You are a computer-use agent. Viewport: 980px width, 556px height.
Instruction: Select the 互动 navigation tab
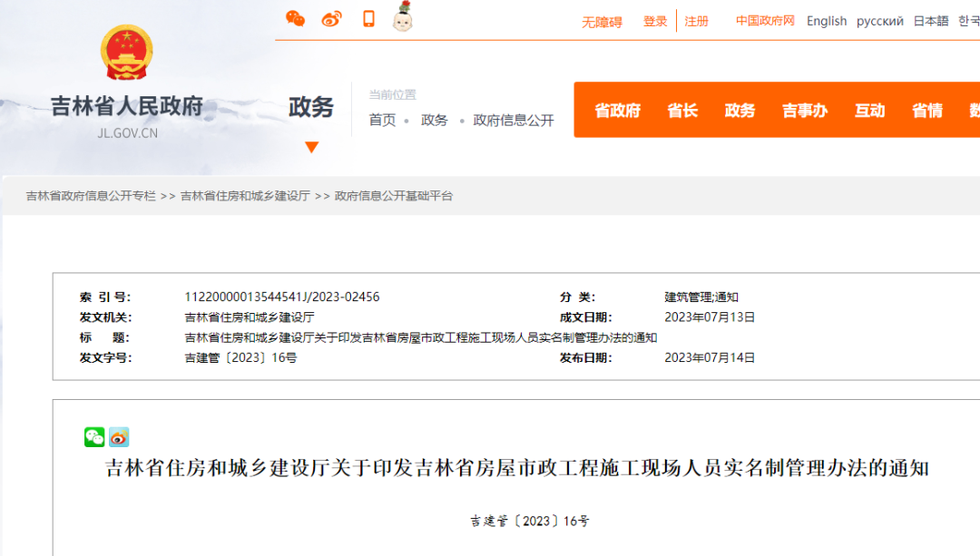(868, 110)
